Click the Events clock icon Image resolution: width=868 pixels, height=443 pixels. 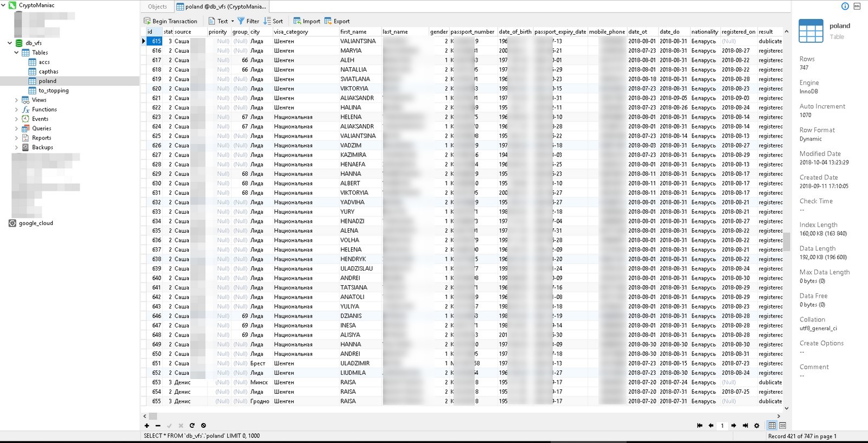25,119
